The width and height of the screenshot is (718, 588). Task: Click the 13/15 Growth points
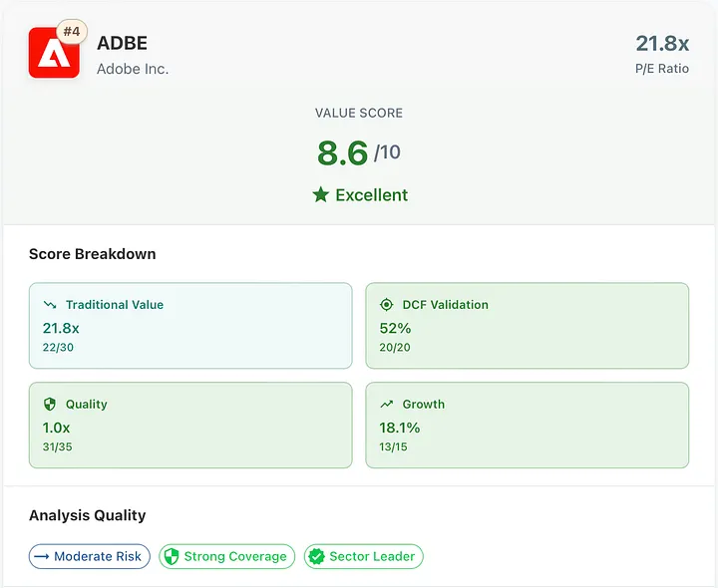click(393, 446)
